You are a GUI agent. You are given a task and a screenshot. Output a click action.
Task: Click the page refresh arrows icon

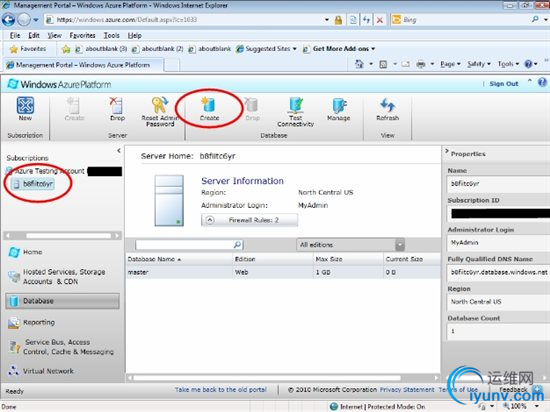tap(366, 20)
